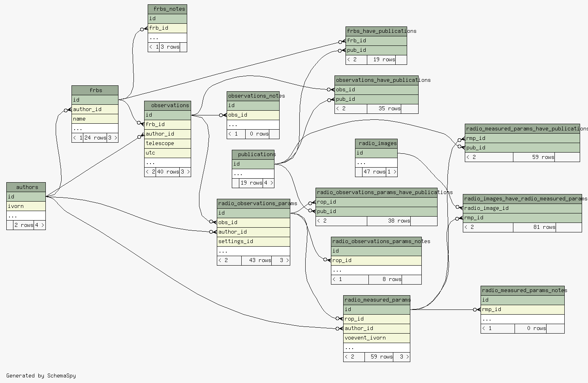588x383 pixels.
Task: Select id column in publications table
Action: point(253,164)
